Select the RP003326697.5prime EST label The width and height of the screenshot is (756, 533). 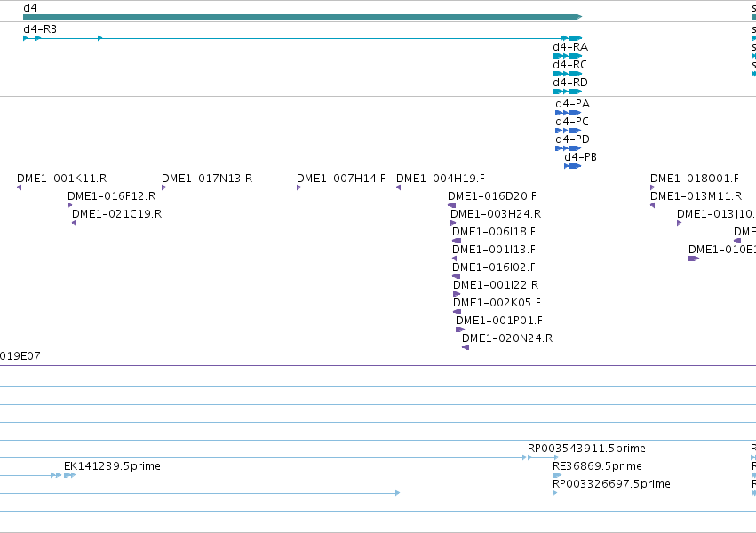[611, 484]
